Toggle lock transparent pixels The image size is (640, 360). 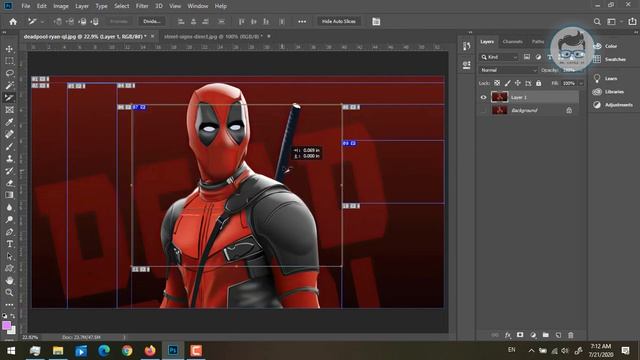(x=497, y=83)
